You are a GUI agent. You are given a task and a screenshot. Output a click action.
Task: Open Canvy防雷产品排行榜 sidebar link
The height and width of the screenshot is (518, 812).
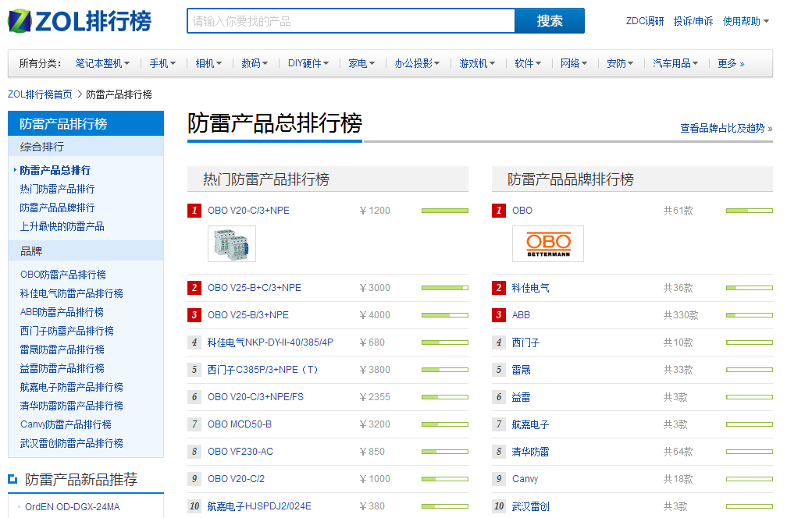(66, 424)
